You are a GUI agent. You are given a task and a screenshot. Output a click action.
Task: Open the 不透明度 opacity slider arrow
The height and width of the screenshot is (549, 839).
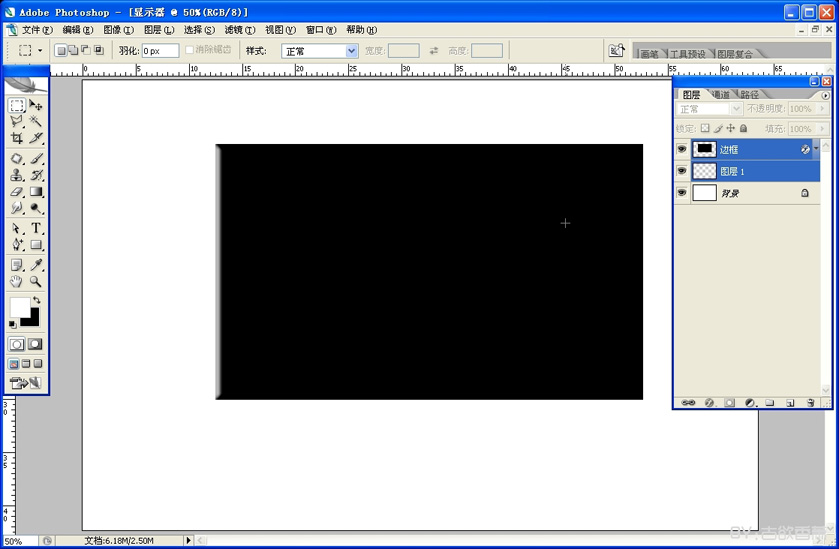coord(822,109)
